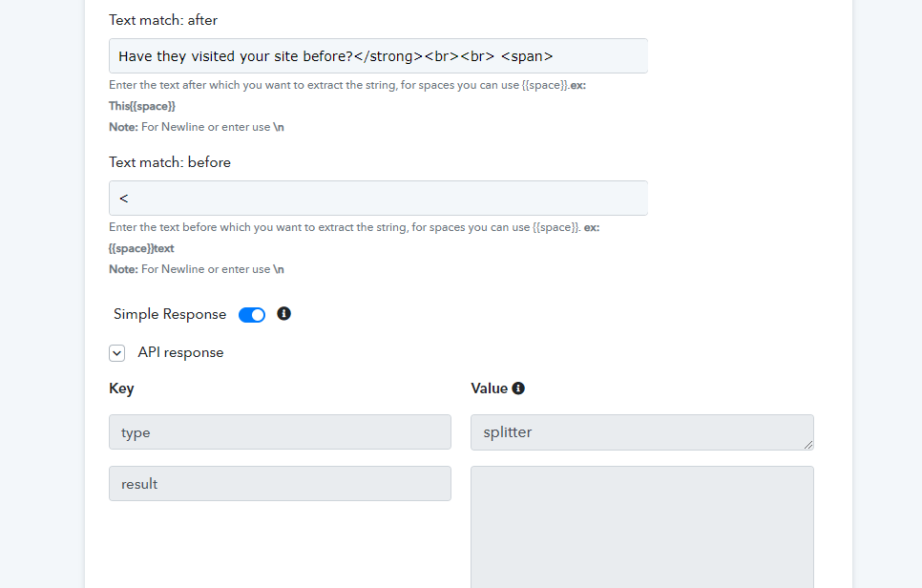Image resolution: width=922 pixels, height=588 pixels.
Task: Select the "type" key field
Action: (x=280, y=432)
